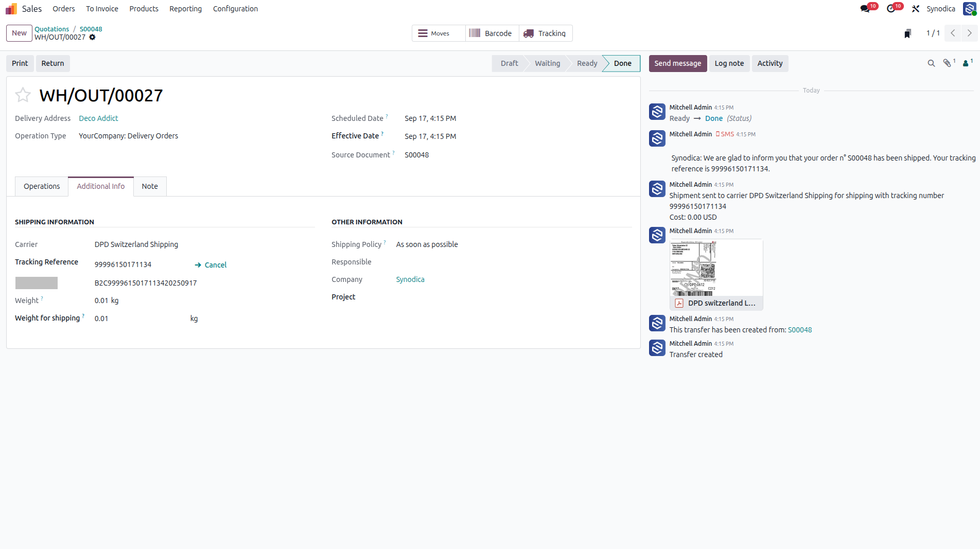
Task: Open the Configuration menu
Action: pyautogui.click(x=235, y=9)
